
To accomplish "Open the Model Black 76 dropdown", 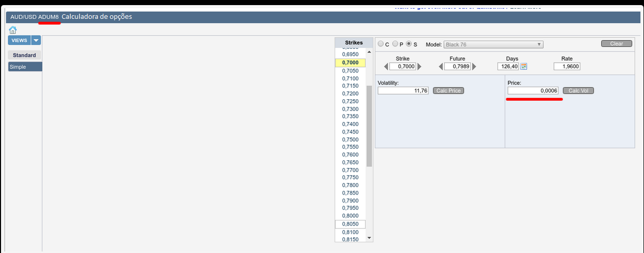I will coord(493,44).
